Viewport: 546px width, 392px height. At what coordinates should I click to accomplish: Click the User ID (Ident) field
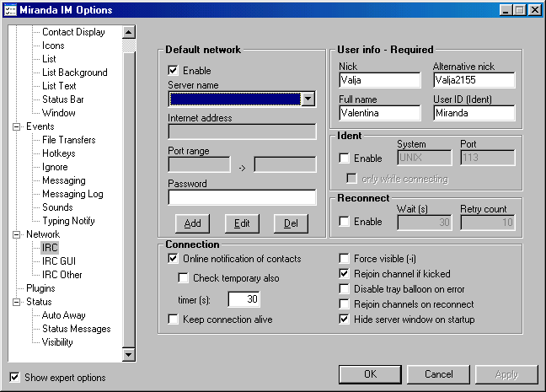pyautogui.click(x=474, y=113)
